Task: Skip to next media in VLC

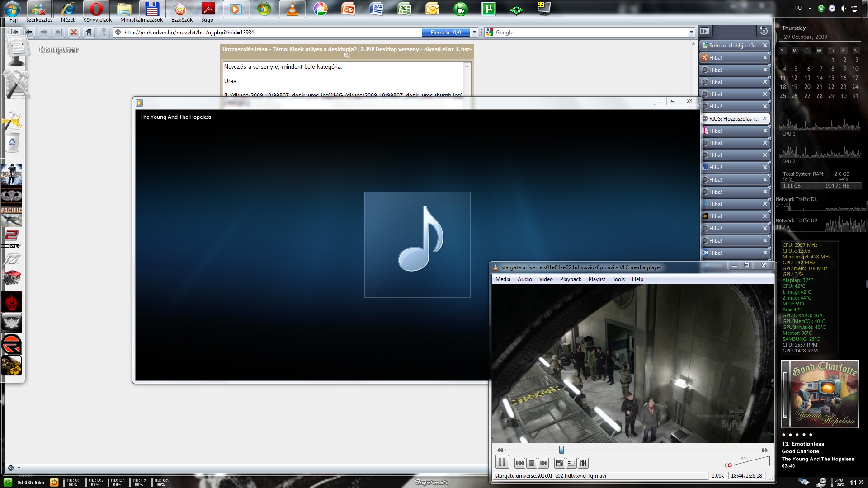Action: click(543, 463)
